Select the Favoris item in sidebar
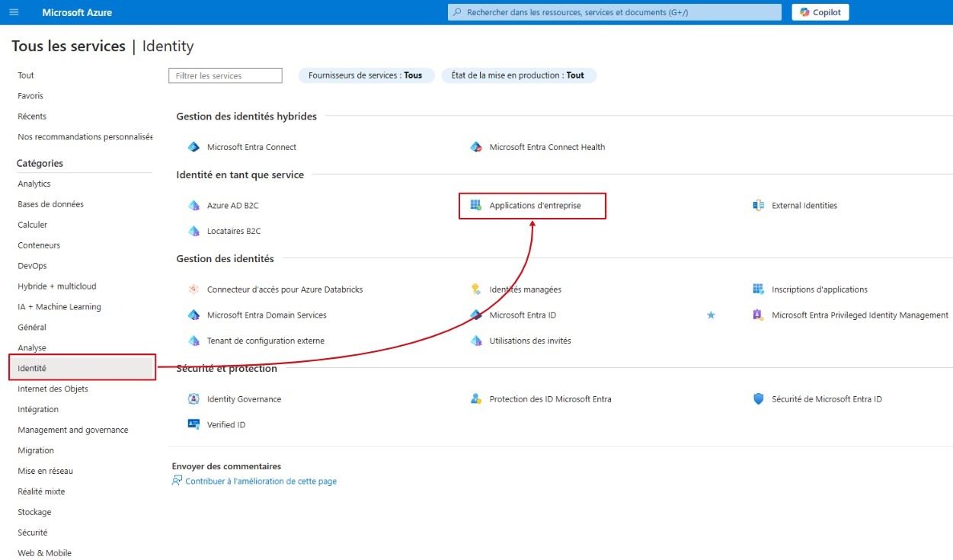 click(30, 96)
